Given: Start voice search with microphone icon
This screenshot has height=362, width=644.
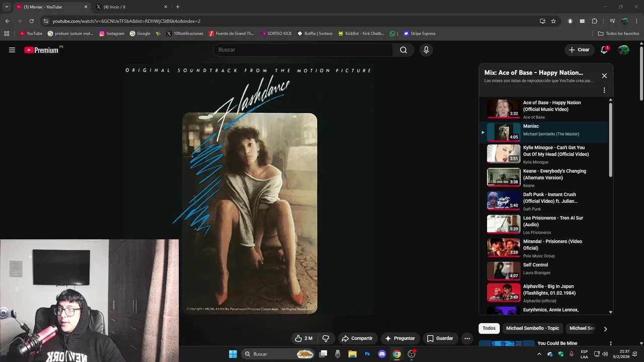Looking at the screenshot, I should click(x=426, y=50).
